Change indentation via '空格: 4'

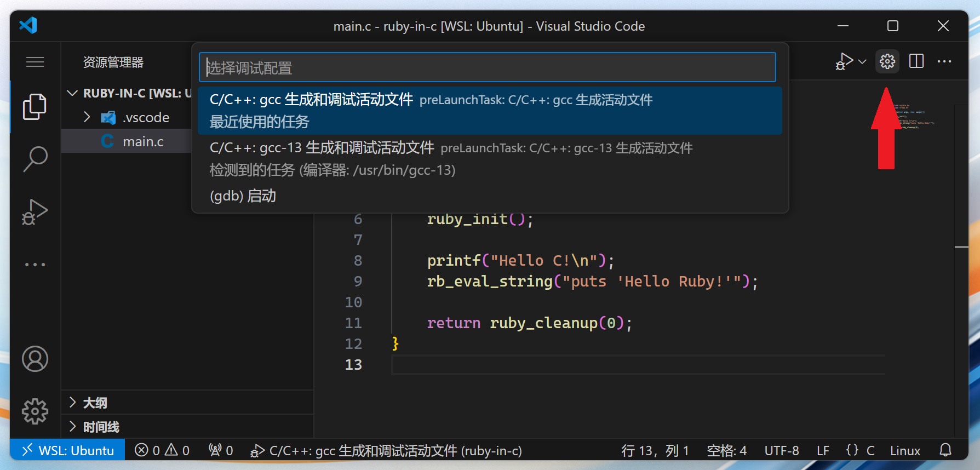coord(726,450)
